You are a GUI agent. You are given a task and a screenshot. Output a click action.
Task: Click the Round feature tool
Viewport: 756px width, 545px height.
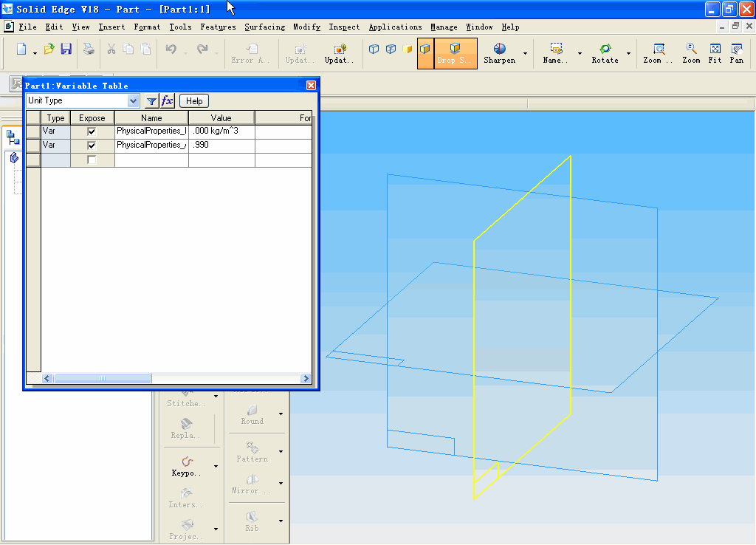pos(252,415)
